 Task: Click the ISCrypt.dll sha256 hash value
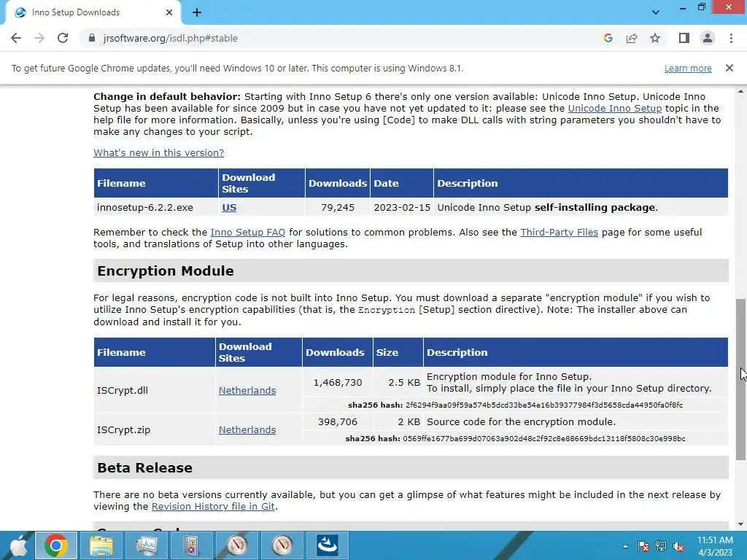coord(544,405)
